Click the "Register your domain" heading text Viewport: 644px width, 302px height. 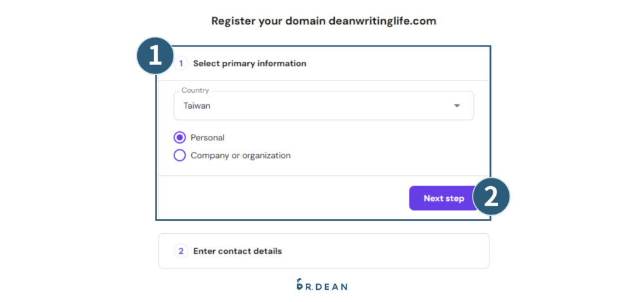pyautogui.click(x=268, y=21)
